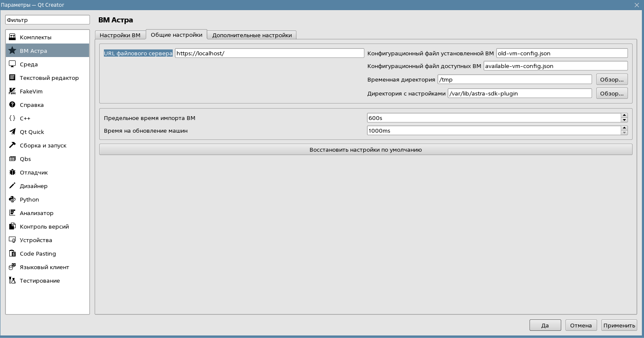Click the Сборка и запуск hammer icon
The height and width of the screenshot is (338, 644).
(12, 145)
